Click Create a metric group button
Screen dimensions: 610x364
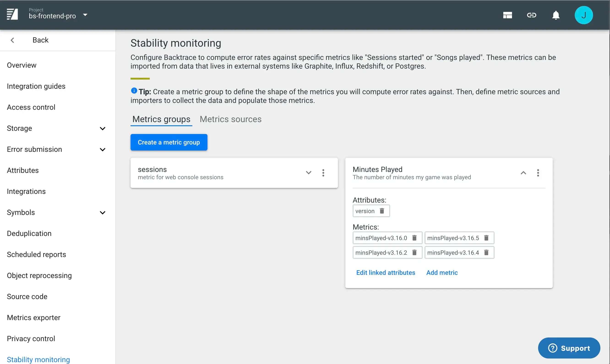click(169, 142)
